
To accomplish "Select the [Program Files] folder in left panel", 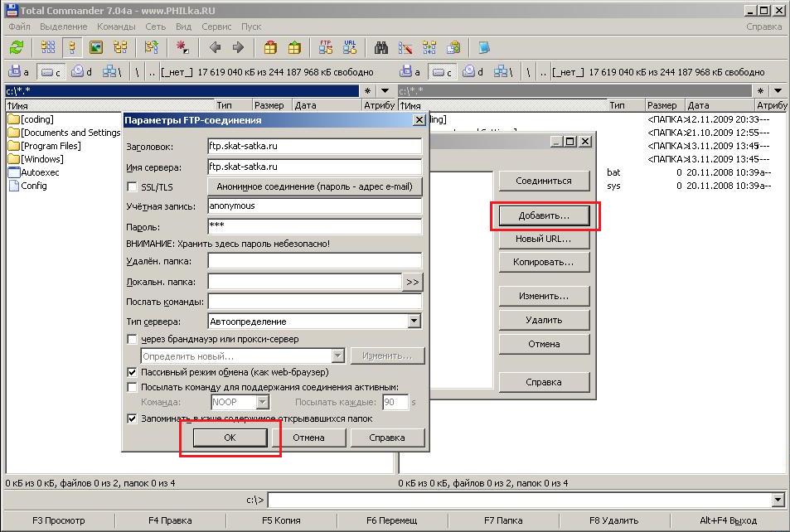I will click(44, 146).
